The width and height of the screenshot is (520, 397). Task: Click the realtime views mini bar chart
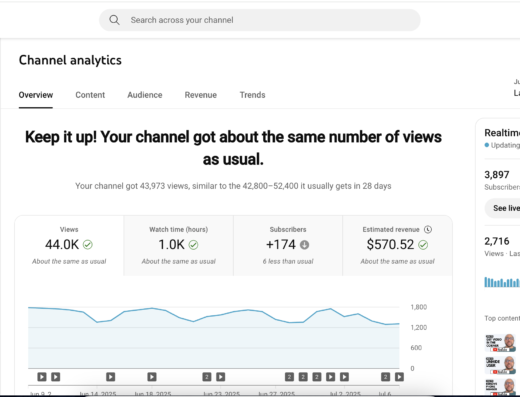coord(502,282)
